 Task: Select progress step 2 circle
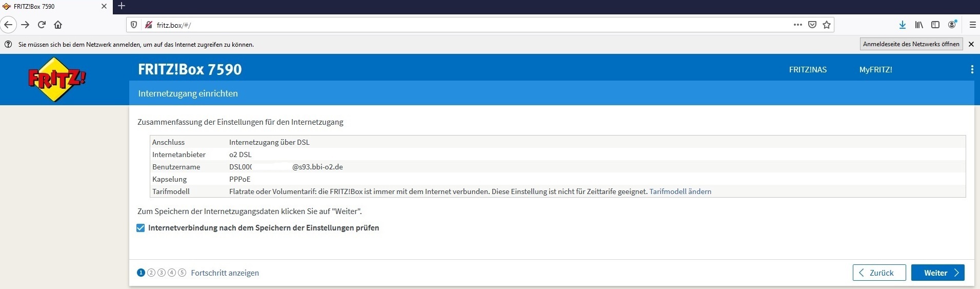pyautogui.click(x=151, y=273)
